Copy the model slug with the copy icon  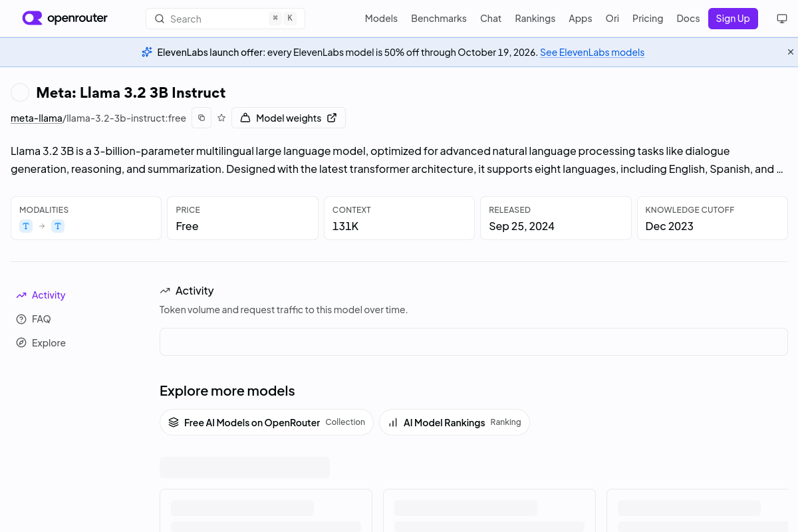pos(201,118)
